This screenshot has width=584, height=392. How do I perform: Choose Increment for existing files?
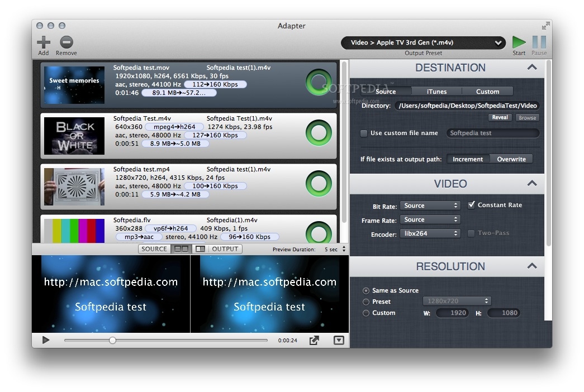468,159
